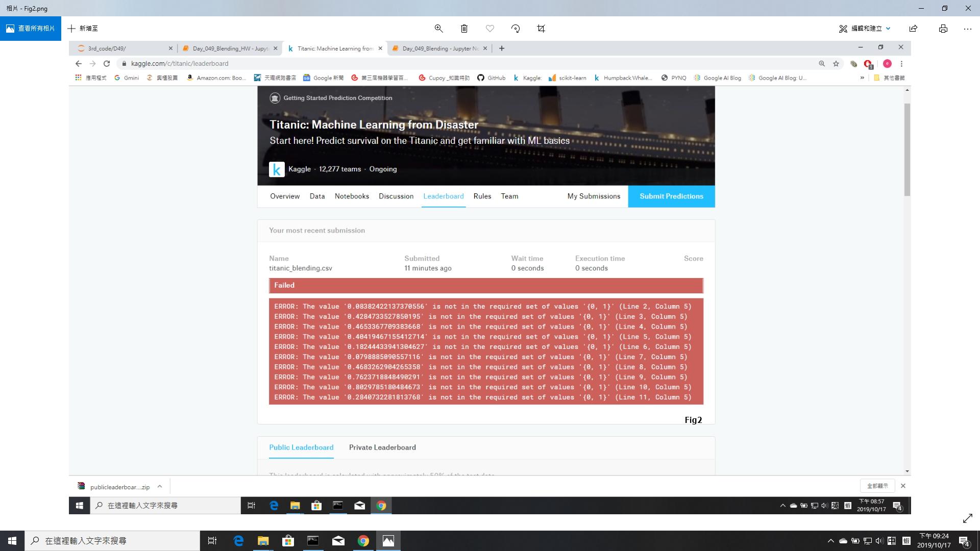Open Google AI Blog bookmark
The width and height of the screenshot is (980, 551).
(717, 78)
